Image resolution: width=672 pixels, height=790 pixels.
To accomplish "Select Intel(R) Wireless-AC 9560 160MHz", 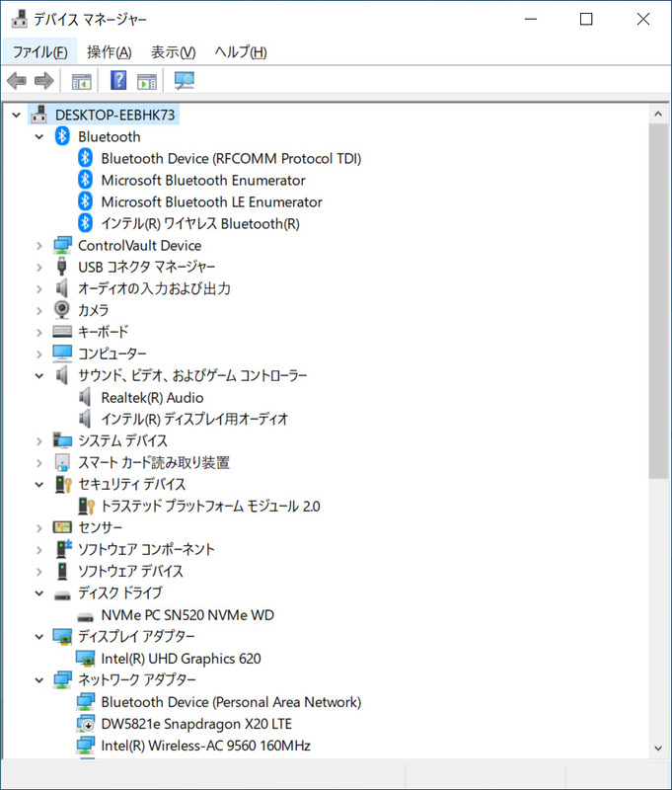I will point(205,746).
